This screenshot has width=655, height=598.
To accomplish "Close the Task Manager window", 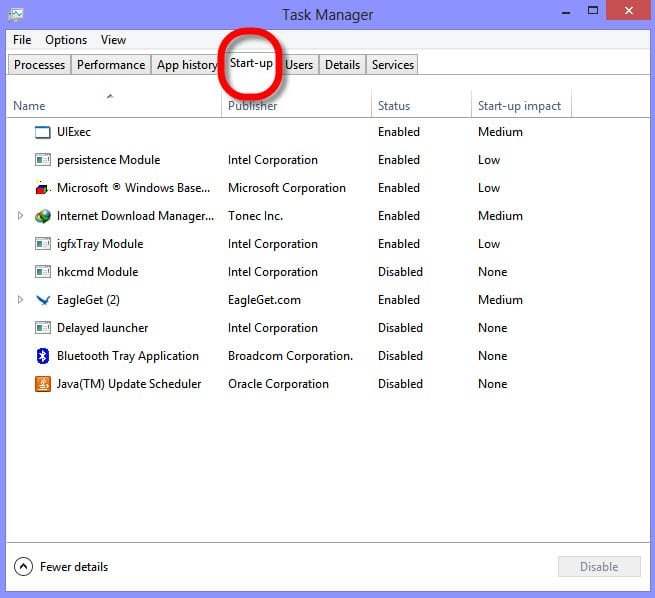I will click(x=629, y=10).
